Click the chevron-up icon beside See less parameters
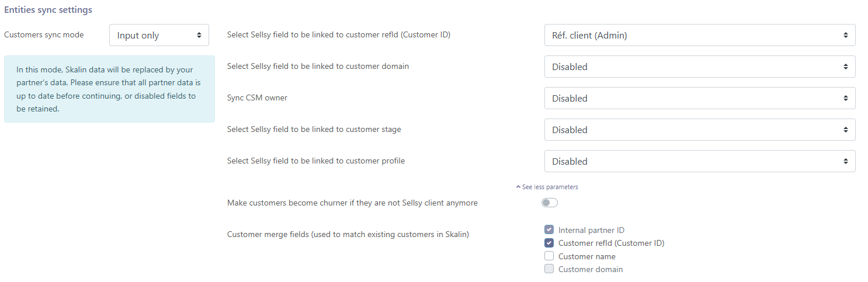This screenshot has height=282, width=868. click(518, 187)
